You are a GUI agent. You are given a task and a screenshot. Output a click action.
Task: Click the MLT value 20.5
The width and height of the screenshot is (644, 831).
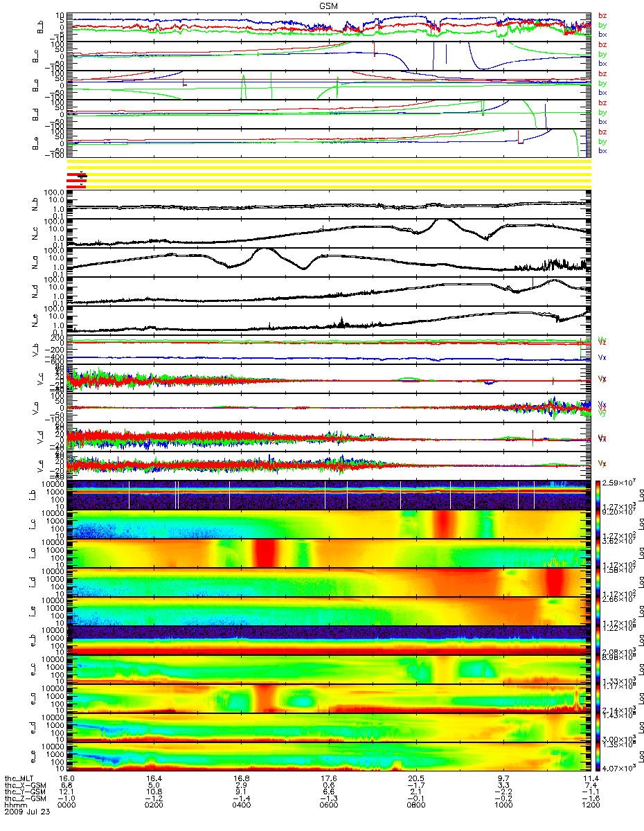417,779
